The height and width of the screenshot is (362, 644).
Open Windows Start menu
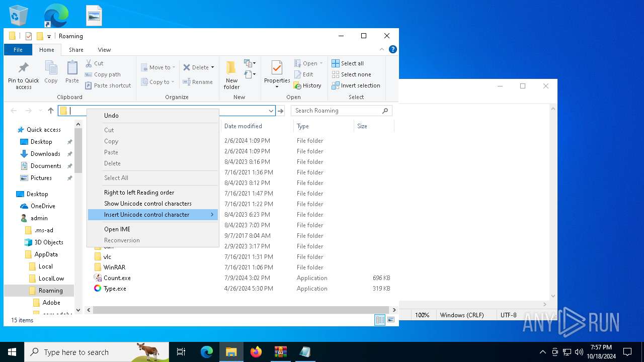(x=12, y=352)
